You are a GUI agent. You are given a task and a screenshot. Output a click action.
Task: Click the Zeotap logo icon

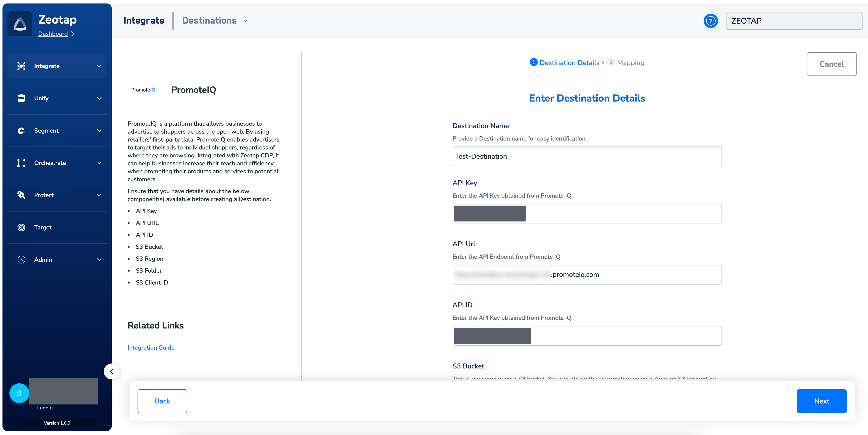coord(20,24)
